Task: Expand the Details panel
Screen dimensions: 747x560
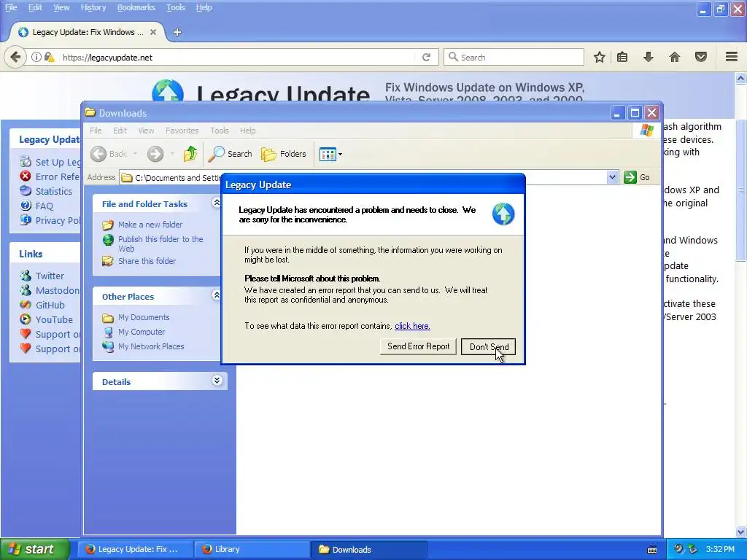Action: 217,380
